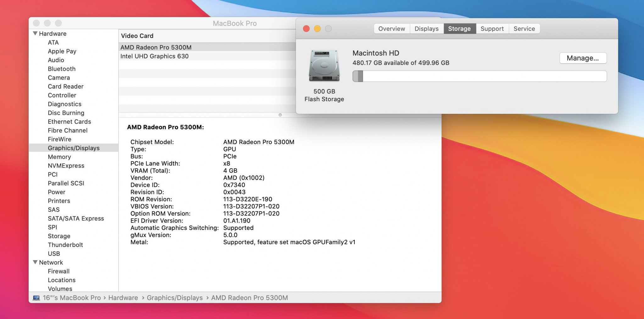Click the Hardware section label
This screenshot has width=644, height=319.
click(x=53, y=34)
